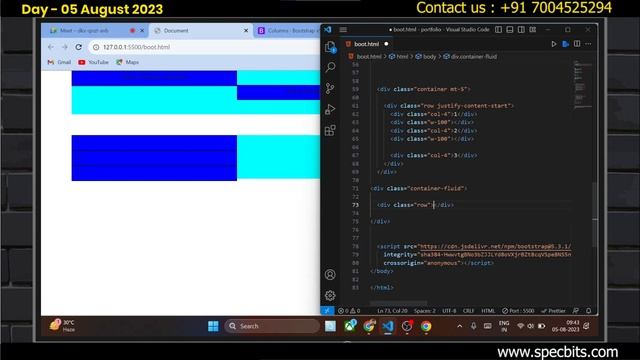Click the Split Editor icon
The width and height of the screenshot is (640, 360).
(x=577, y=44)
